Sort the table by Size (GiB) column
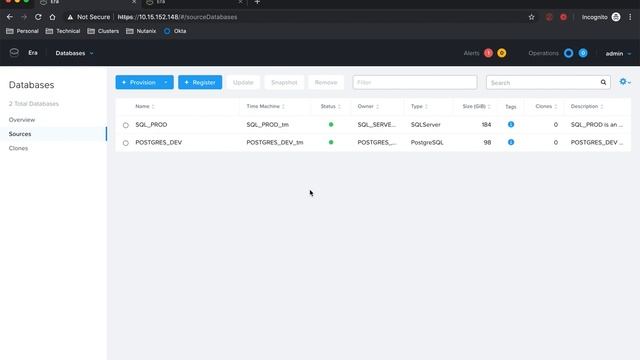Screen dimensions: 640x360 point(477,107)
